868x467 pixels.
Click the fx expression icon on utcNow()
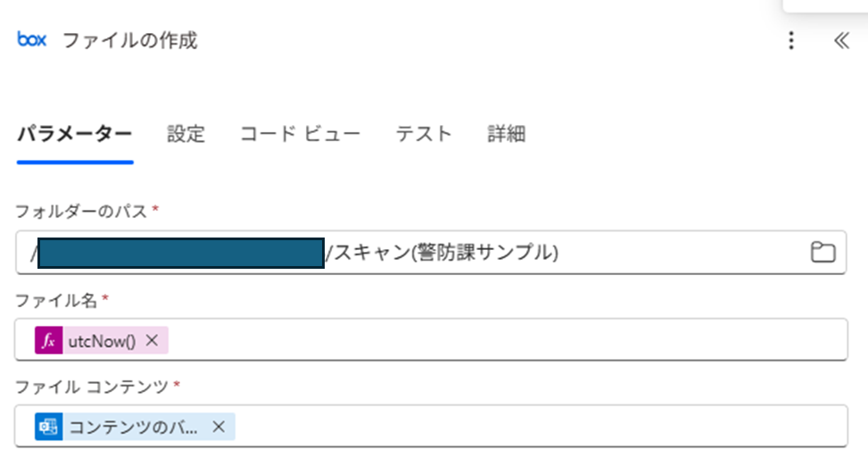(x=49, y=340)
